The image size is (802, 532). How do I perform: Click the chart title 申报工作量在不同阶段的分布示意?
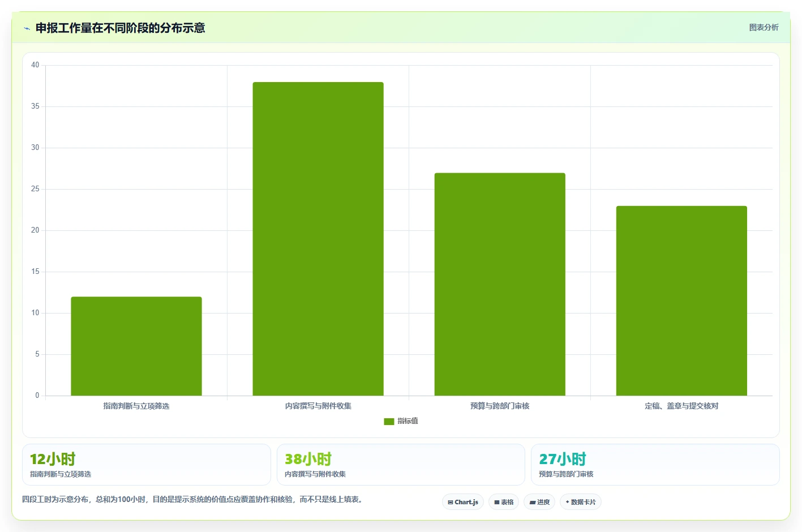(120, 28)
